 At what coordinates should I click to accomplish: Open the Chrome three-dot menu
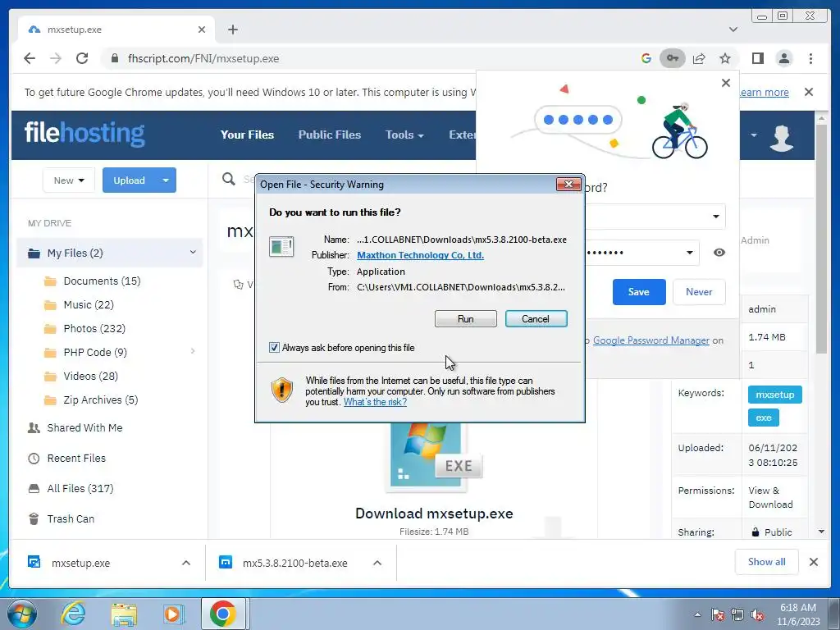click(810, 58)
